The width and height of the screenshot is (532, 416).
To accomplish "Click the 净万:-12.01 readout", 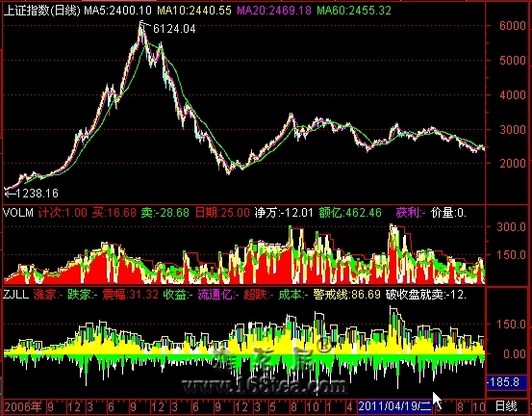I will 284,213.
